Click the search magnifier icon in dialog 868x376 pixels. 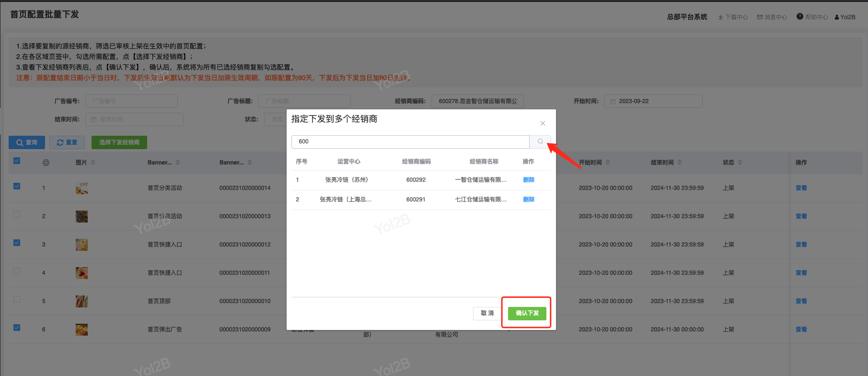tap(540, 141)
